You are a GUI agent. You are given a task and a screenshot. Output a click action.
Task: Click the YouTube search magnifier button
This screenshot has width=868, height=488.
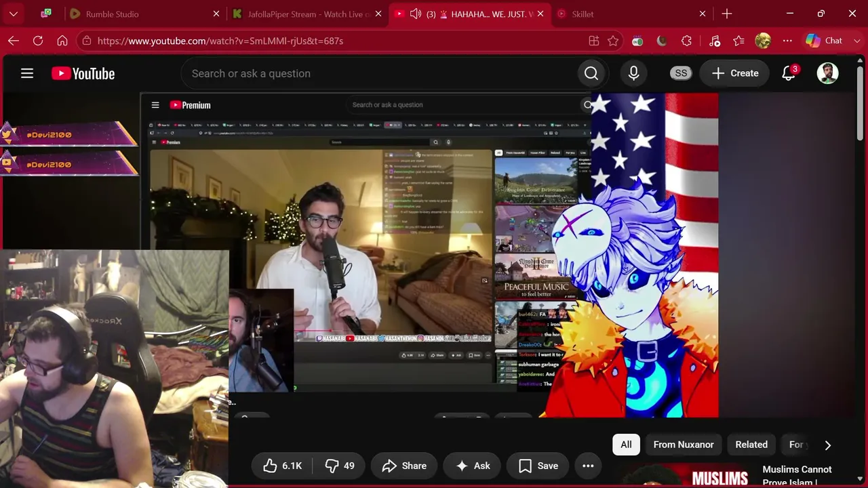tap(591, 73)
